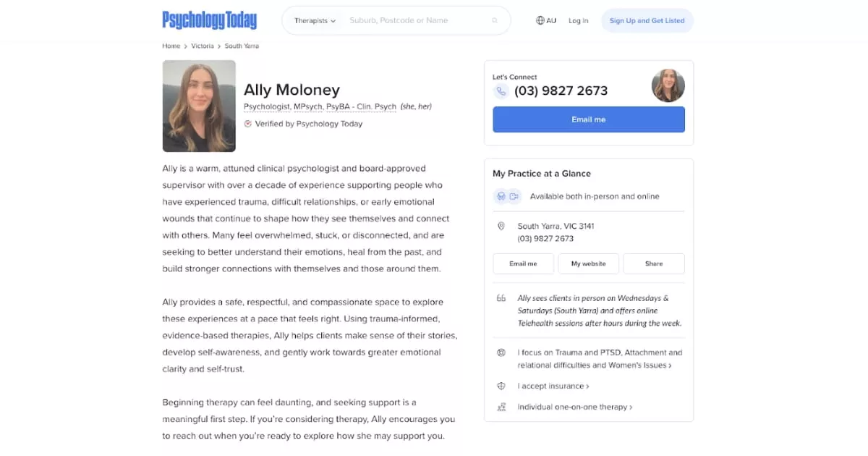Screen dimensions: 868x456
Task: Expand the Trauma and PTSD focus list
Action: point(599,359)
